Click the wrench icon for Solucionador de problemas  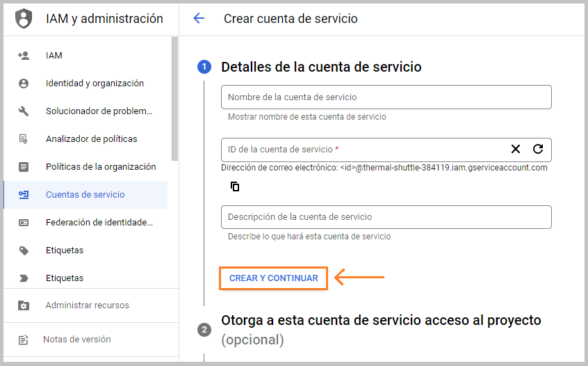tap(24, 111)
